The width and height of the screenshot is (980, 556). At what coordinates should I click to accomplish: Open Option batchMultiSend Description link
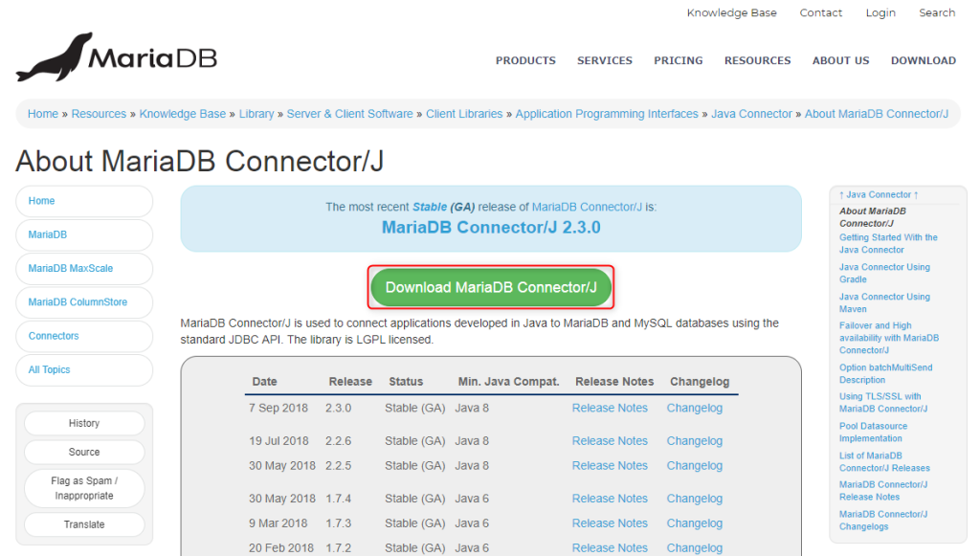click(885, 373)
